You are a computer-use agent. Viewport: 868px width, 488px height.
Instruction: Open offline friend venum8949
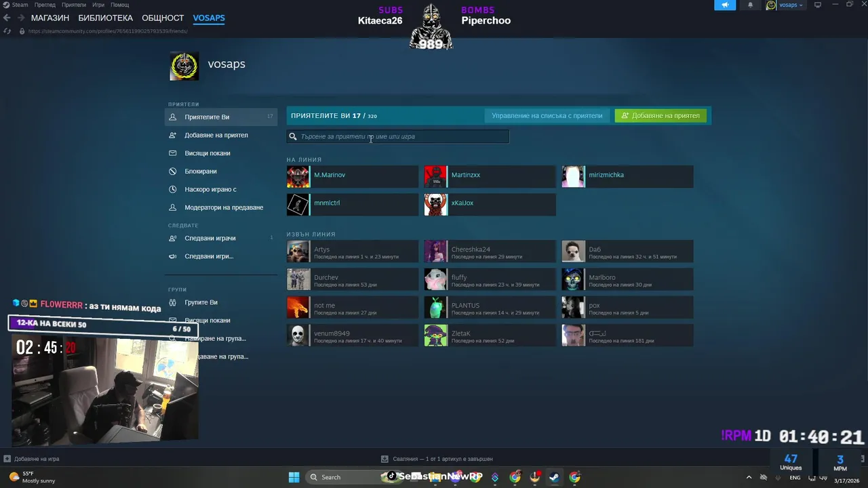click(x=353, y=335)
